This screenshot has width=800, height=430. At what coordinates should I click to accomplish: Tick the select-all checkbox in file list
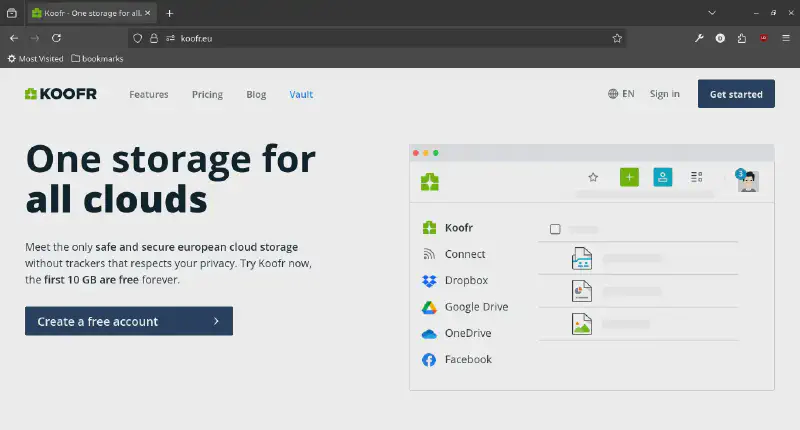pyautogui.click(x=555, y=229)
